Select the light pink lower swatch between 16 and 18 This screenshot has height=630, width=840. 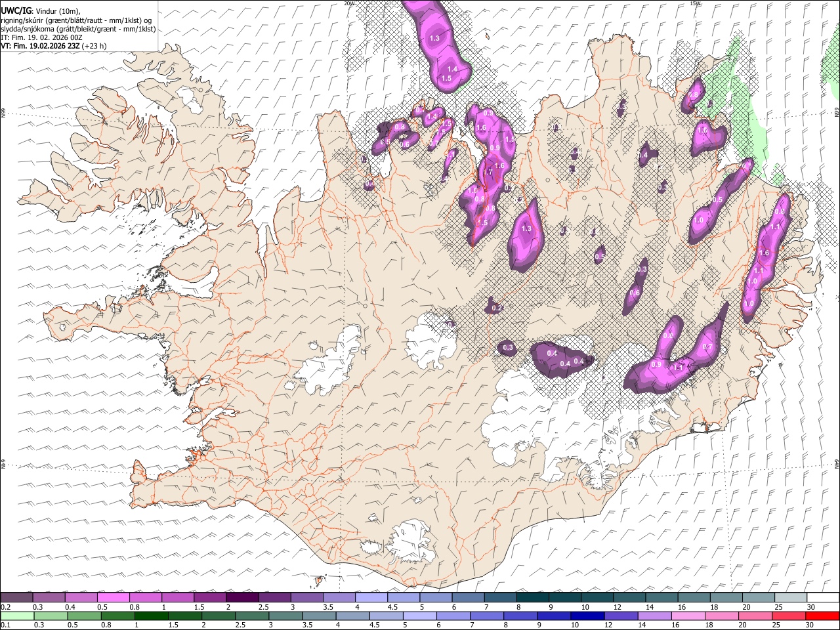(688, 616)
